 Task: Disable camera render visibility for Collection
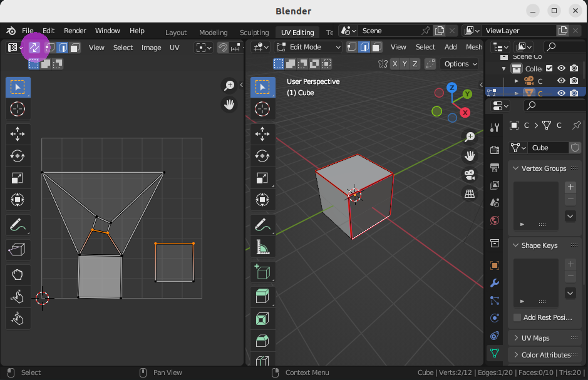pyautogui.click(x=574, y=68)
